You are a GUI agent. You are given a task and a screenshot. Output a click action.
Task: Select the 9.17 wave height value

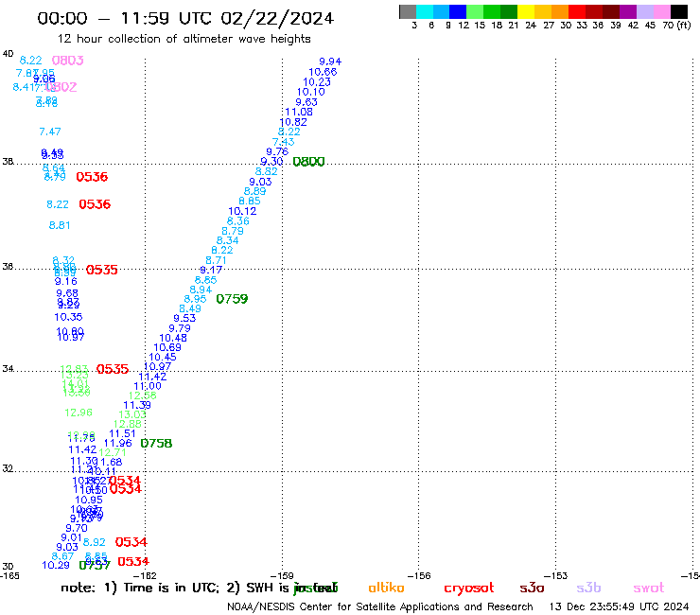pos(211,271)
